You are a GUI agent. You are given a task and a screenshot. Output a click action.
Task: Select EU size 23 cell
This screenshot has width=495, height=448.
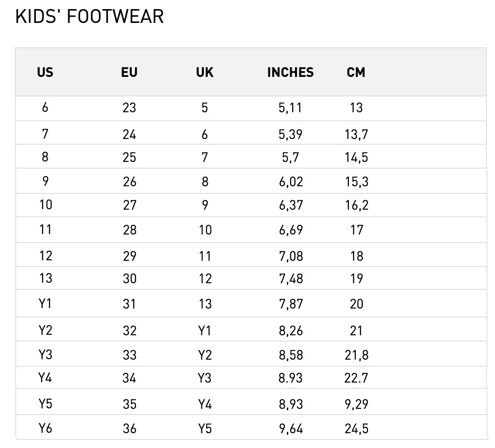tap(129, 108)
